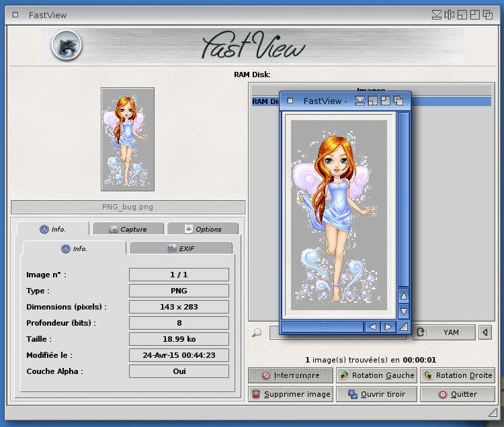The height and width of the screenshot is (427, 504).
Task: Click the FastView eye logo icon
Action: tap(67, 45)
